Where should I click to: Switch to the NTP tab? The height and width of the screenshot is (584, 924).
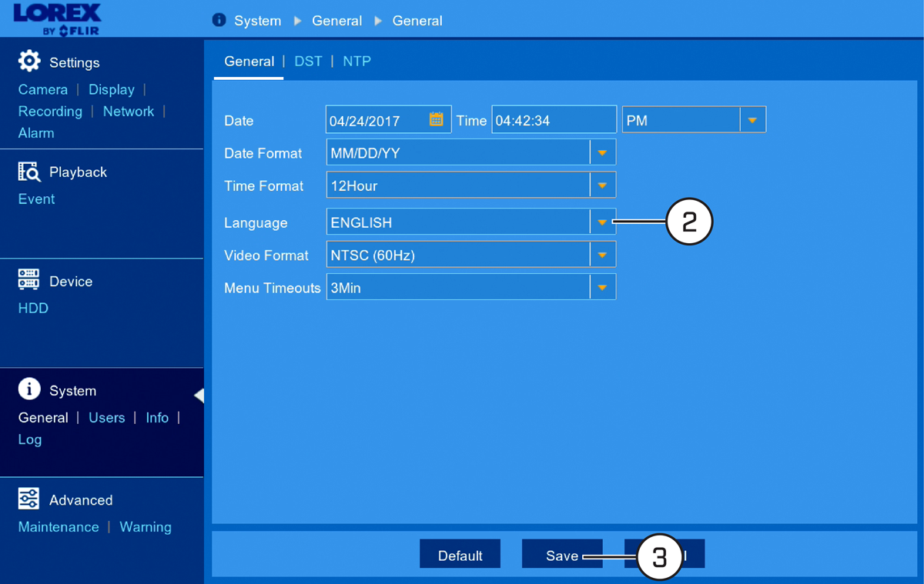(357, 62)
